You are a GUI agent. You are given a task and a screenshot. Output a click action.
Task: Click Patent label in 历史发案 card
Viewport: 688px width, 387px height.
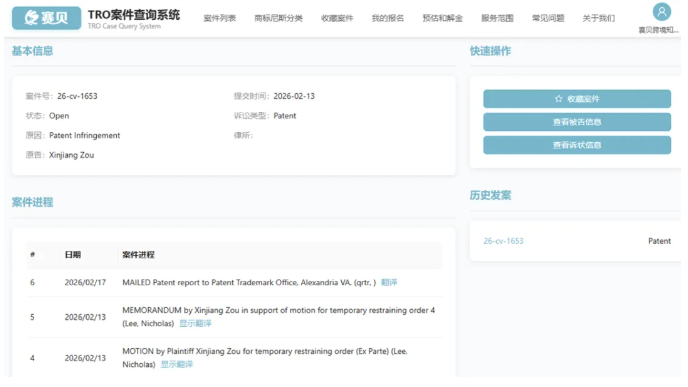(x=659, y=241)
